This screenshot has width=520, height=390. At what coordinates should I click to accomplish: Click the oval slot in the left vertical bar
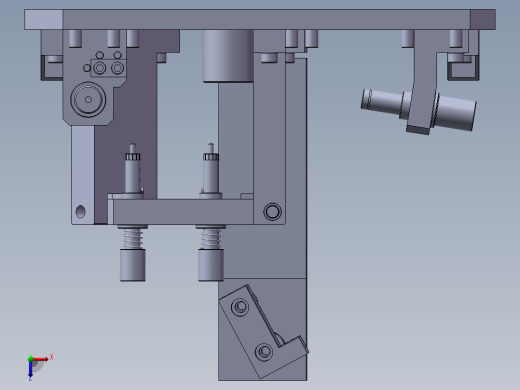(x=81, y=212)
